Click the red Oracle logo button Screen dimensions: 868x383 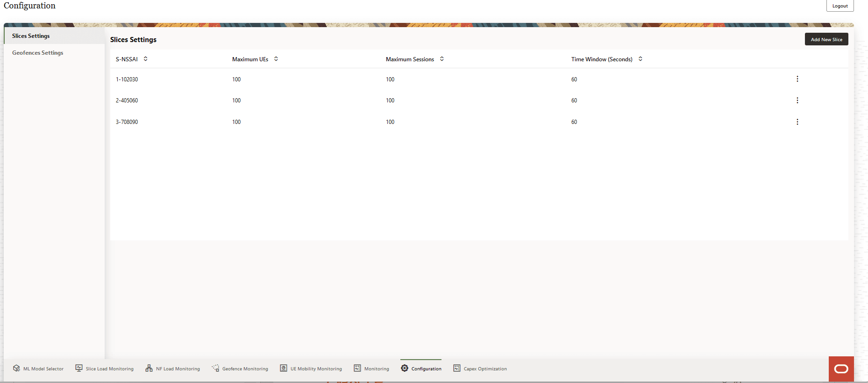click(x=841, y=369)
